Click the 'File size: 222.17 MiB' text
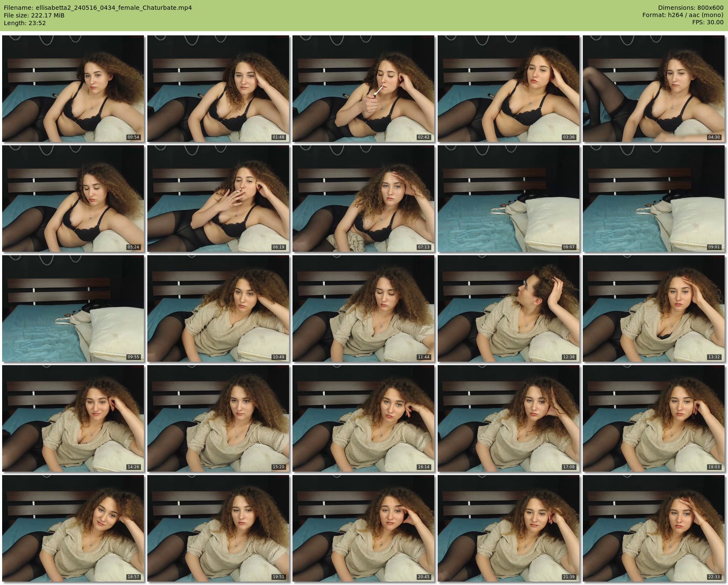 (x=34, y=15)
